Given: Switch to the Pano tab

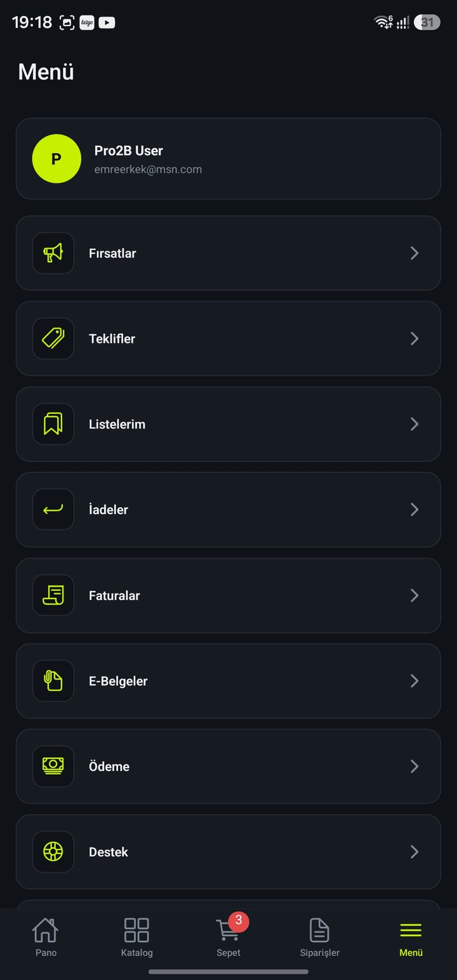Looking at the screenshot, I should coord(46,937).
